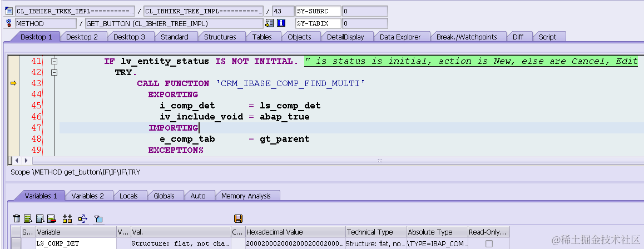This screenshot has width=644, height=249.
Task: Click the gear icon beside METHOD field
Action: (9, 23)
